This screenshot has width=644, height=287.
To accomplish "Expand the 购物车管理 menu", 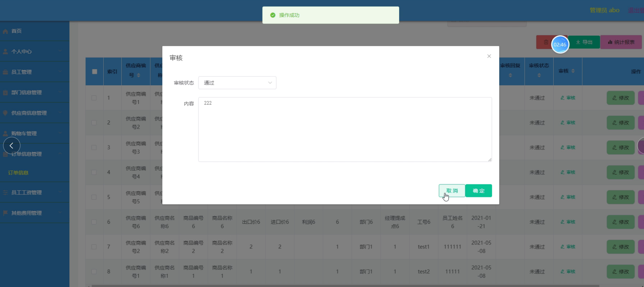I will pos(35,133).
